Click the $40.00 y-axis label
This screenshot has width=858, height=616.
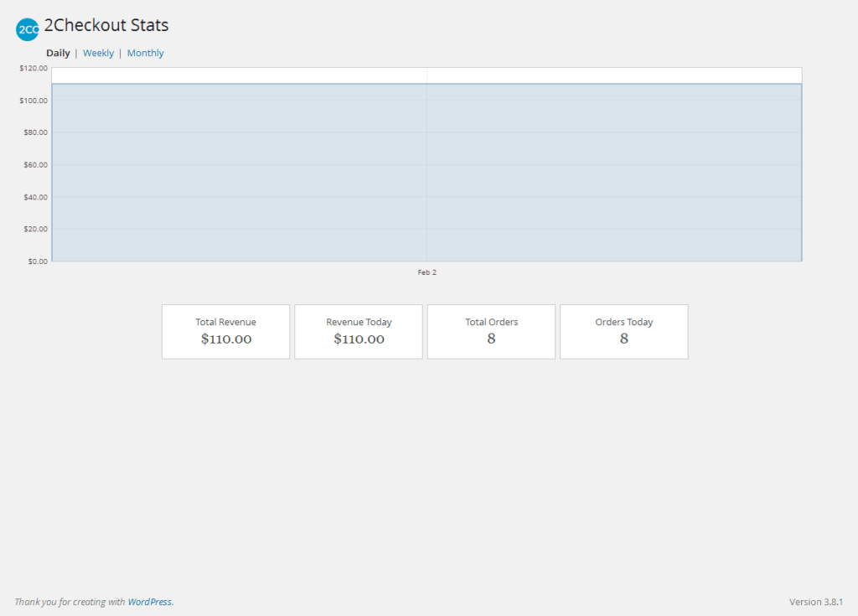pos(35,197)
